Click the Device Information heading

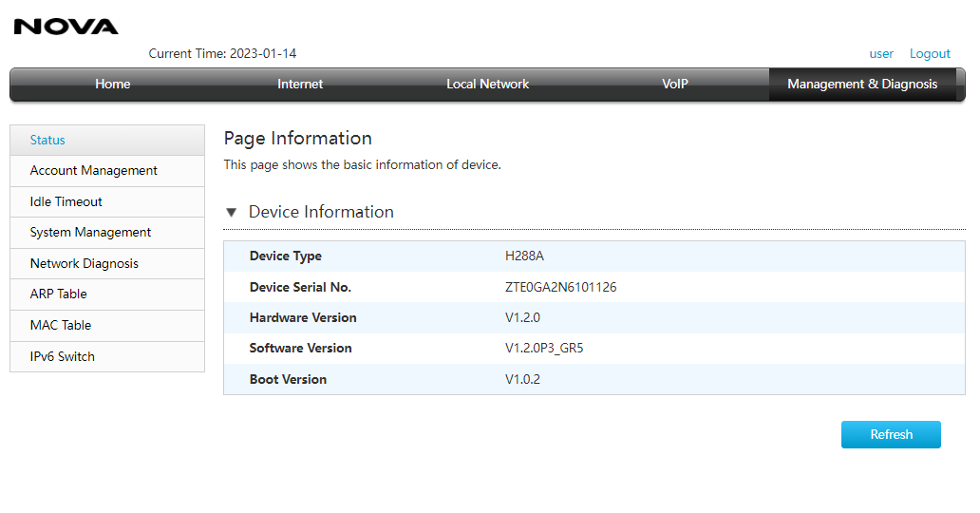(321, 212)
